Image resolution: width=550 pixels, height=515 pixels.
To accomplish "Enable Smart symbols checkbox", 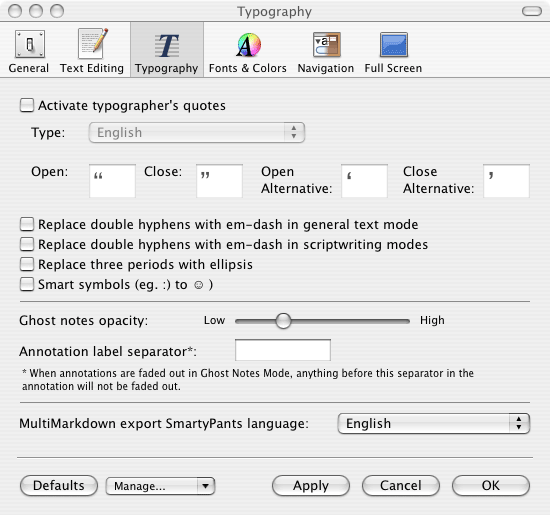I will tap(27, 284).
